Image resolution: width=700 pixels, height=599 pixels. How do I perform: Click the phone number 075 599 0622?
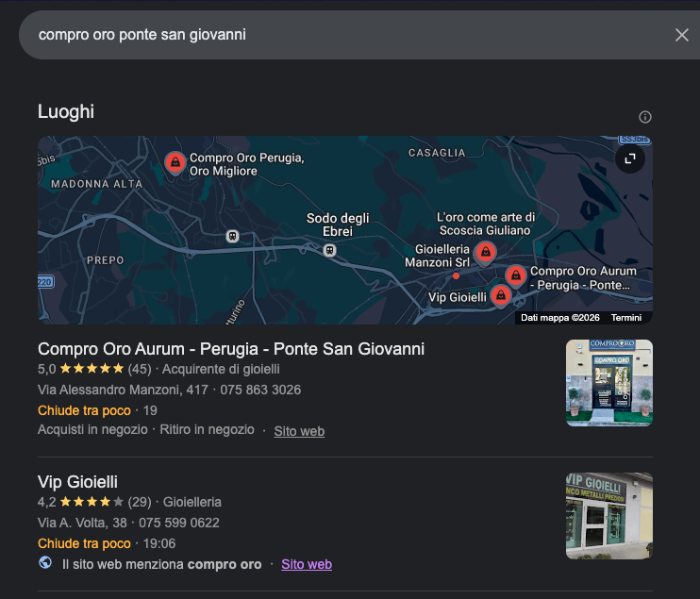tap(179, 524)
